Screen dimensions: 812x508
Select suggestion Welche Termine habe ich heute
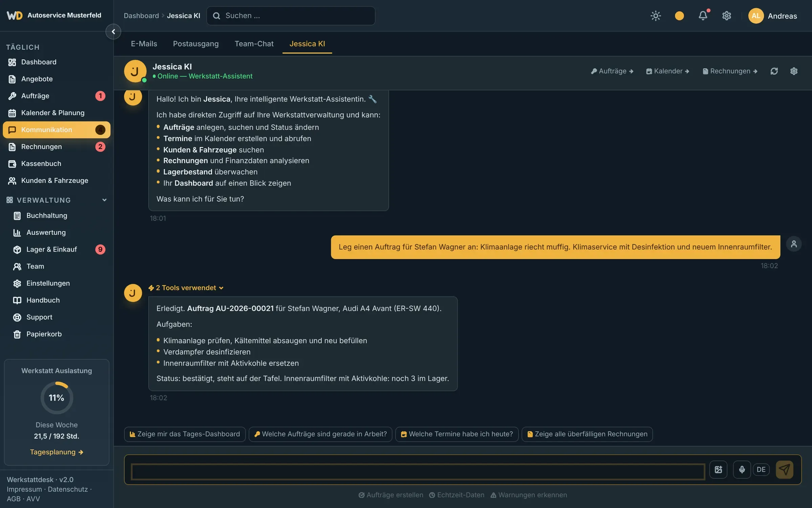pyautogui.click(x=457, y=434)
